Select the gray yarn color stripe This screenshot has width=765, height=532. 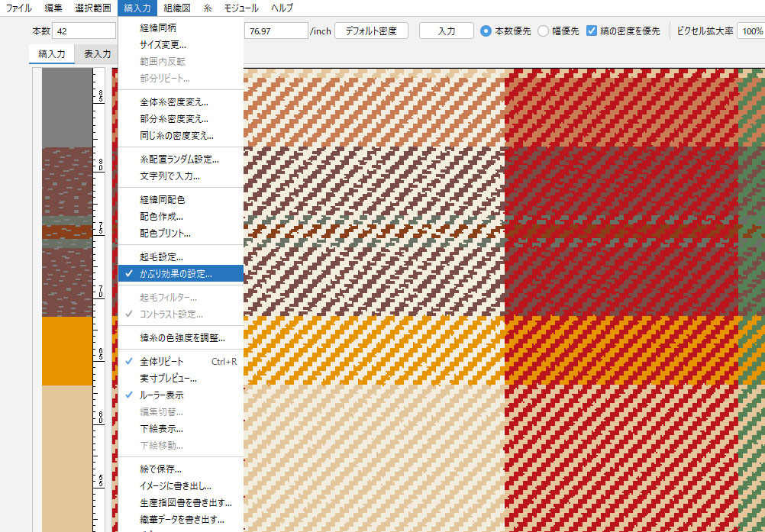point(66,107)
